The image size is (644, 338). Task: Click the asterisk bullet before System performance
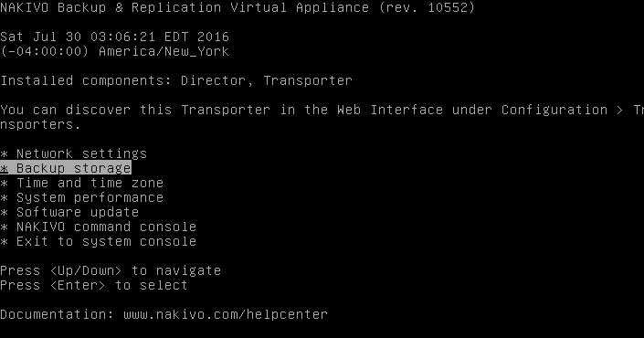coord(4,198)
